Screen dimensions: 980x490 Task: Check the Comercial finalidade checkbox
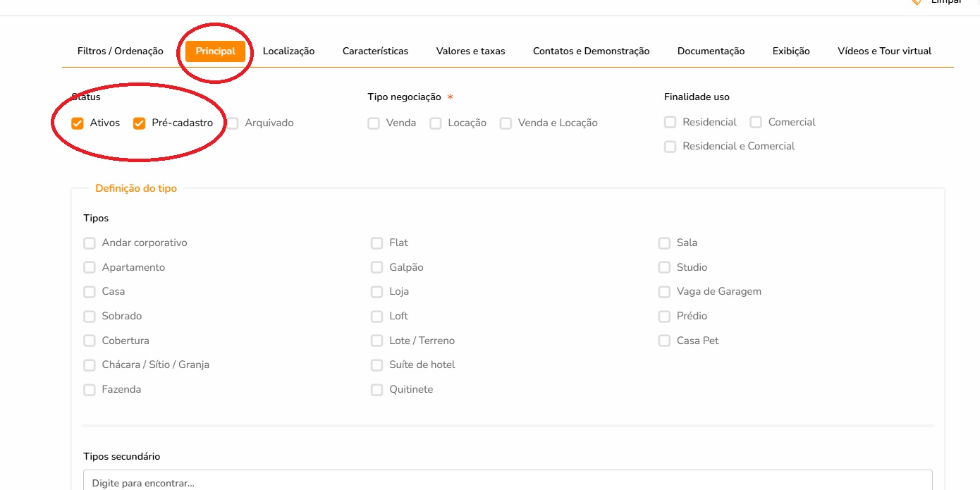pos(756,123)
